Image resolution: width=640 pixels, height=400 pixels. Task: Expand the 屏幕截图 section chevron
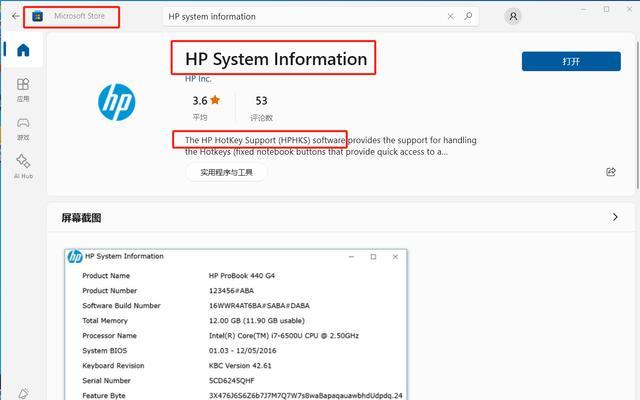coord(615,217)
